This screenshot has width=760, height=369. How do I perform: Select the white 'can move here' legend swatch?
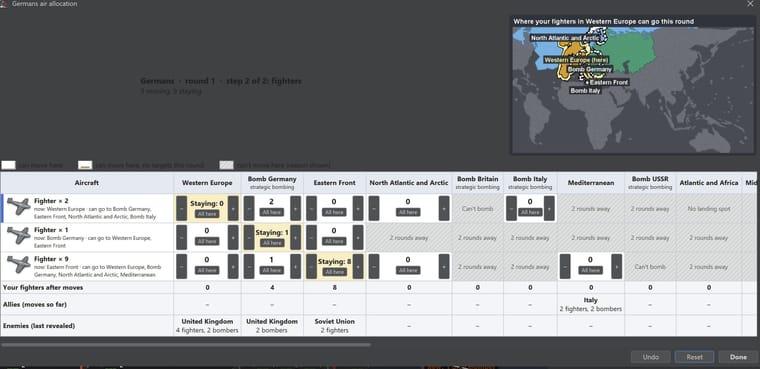(x=8, y=165)
